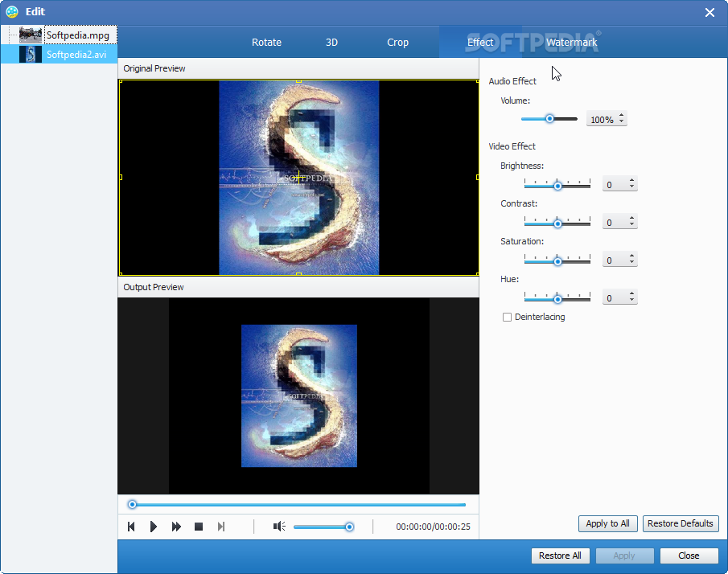Click Restore Defaults button
728x574 pixels.
(x=681, y=523)
